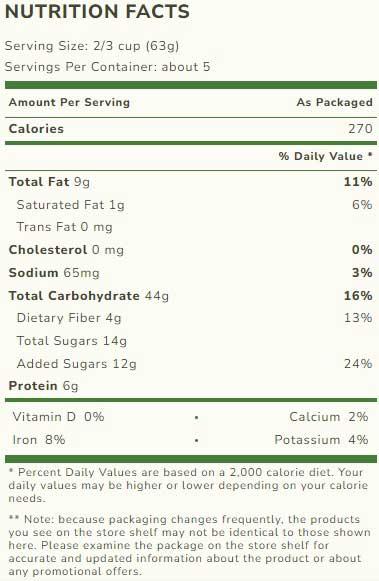This screenshot has height=581, width=379.
Task: Click the Iron 8% entry
Action: click(39, 440)
